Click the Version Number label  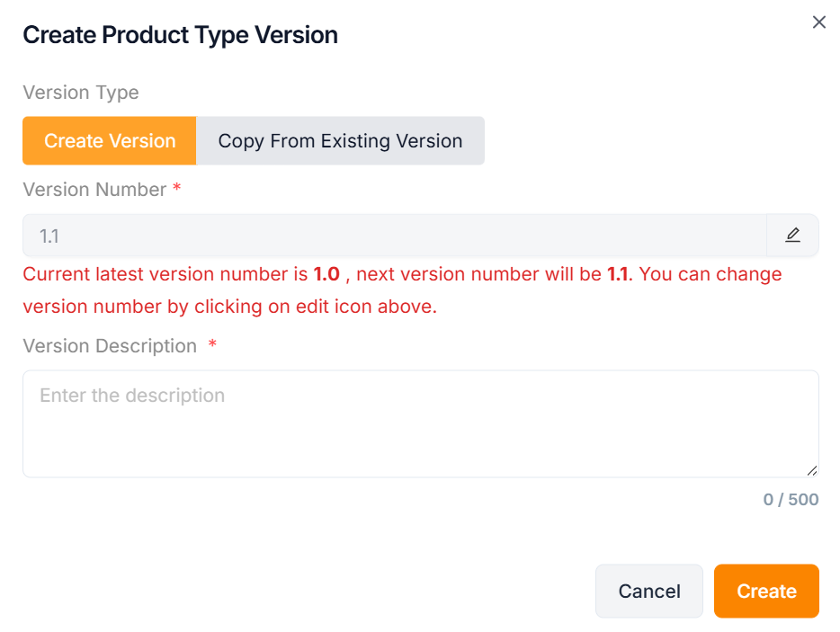tap(94, 190)
